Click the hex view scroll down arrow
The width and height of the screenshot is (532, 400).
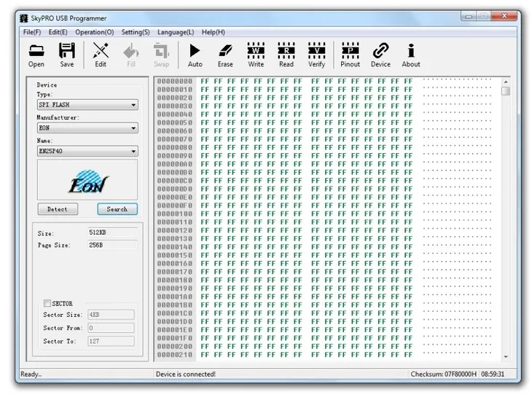pyautogui.click(x=506, y=356)
